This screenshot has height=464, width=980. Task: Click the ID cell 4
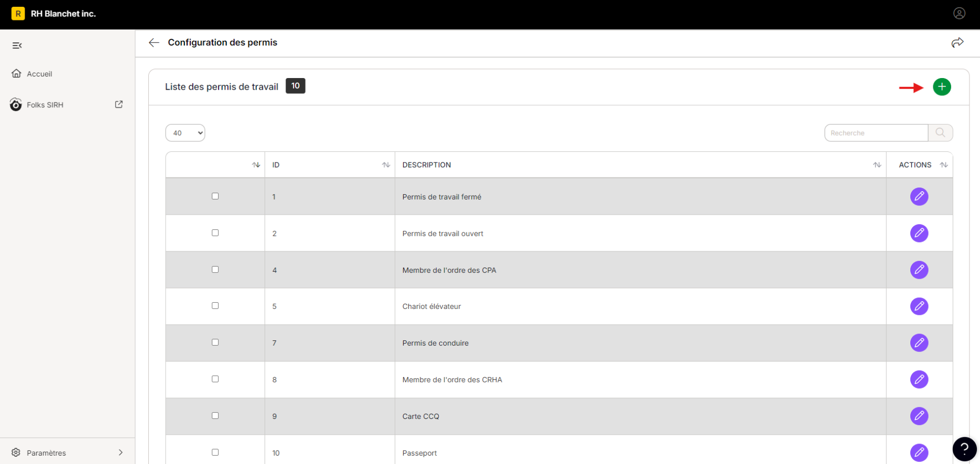tap(275, 270)
